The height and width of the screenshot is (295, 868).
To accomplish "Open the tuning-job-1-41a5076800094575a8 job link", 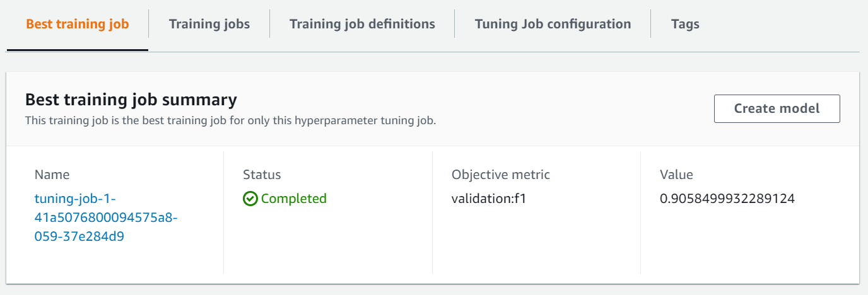I will [105, 218].
